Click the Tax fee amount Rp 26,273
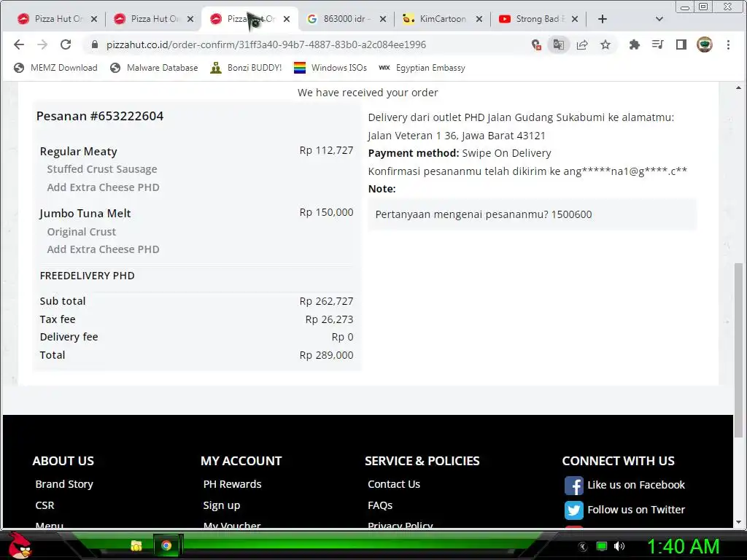747x560 pixels. coord(329,319)
